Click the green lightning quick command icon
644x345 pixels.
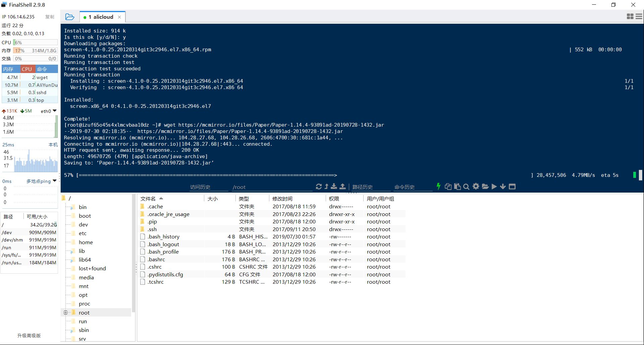(438, 187)
